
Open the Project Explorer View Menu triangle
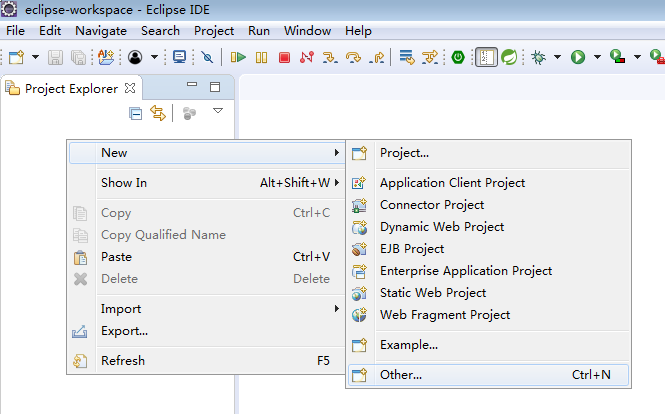tap(218, 111)
